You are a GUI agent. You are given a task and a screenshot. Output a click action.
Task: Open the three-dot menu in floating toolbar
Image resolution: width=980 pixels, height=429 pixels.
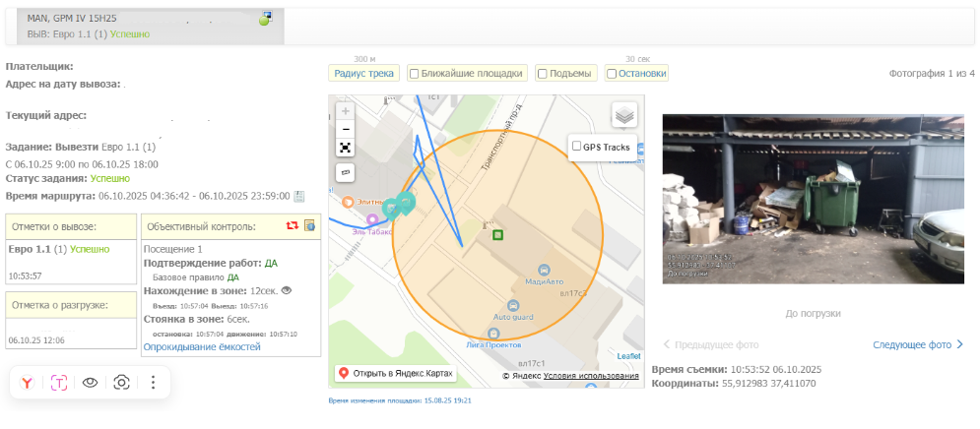point(153,383)
